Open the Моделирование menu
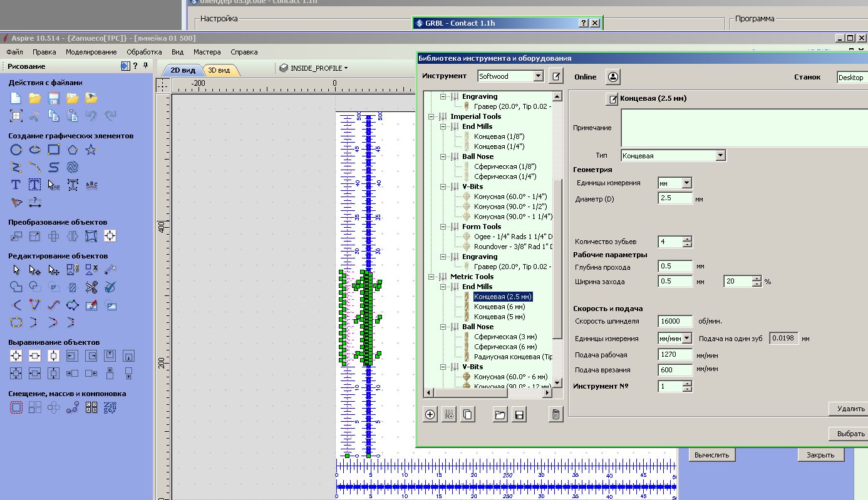Viewport: 868px width, 500px height. click(x=91, y=52)
